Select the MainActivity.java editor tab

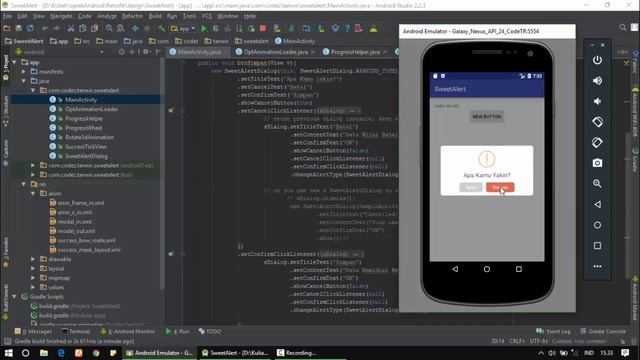199,52
